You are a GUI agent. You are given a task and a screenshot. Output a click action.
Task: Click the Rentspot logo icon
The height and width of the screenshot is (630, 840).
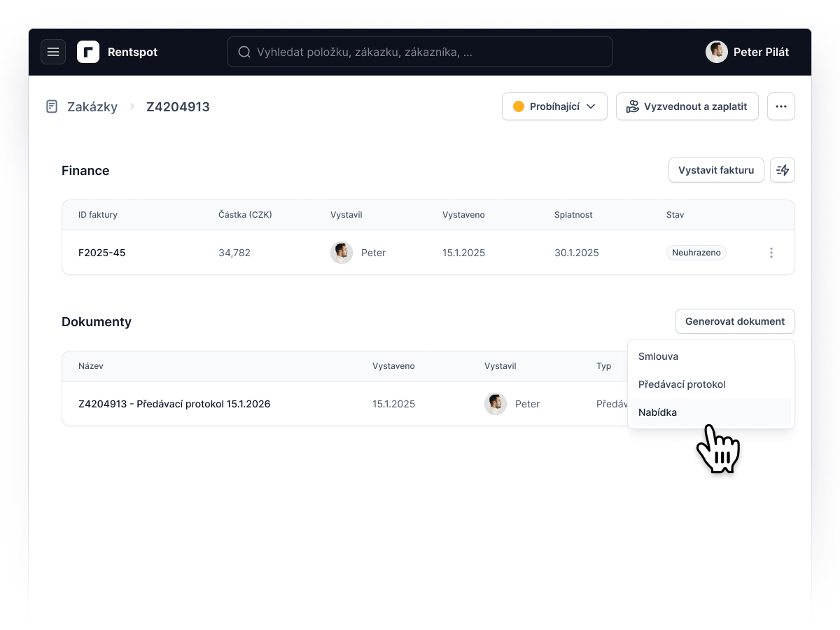coord(88,52)
